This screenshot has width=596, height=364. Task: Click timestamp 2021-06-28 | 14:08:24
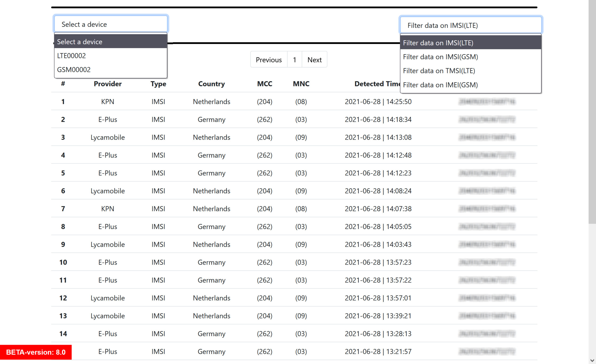pyautogui.click(x=378, y=191)
